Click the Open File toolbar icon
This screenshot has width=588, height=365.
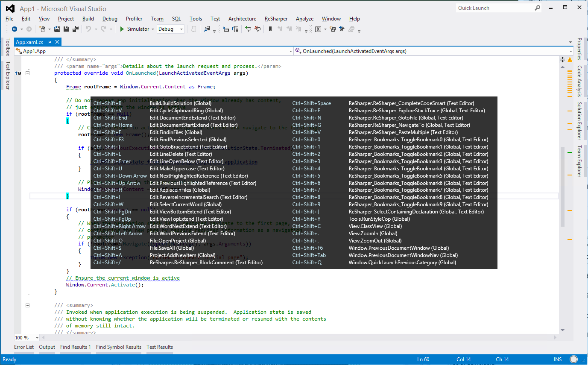[57, 29]
